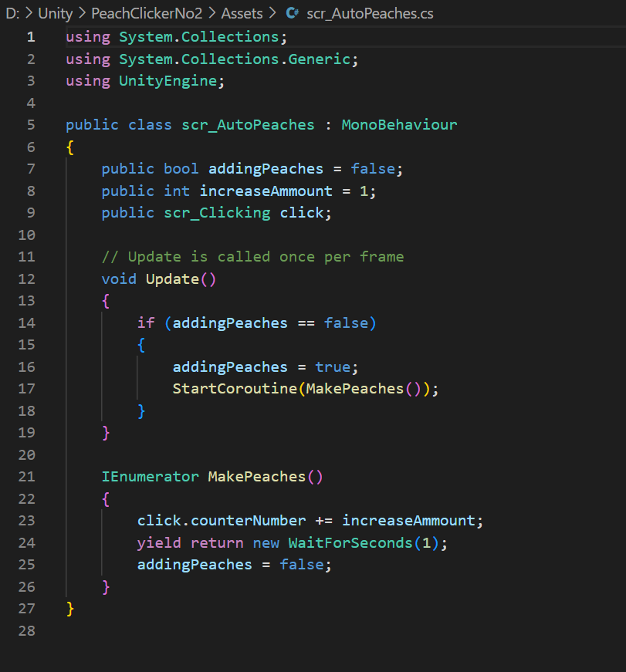
Task: Click the IEnumerator return type
Action: pyautogui.click(x=150, y=477)
